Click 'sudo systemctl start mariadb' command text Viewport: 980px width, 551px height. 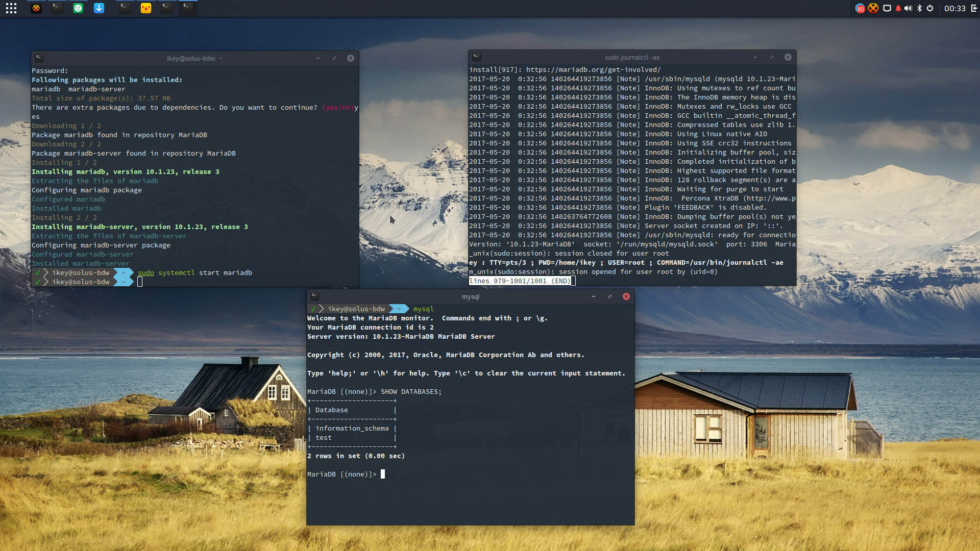click(x=195, y=273)
